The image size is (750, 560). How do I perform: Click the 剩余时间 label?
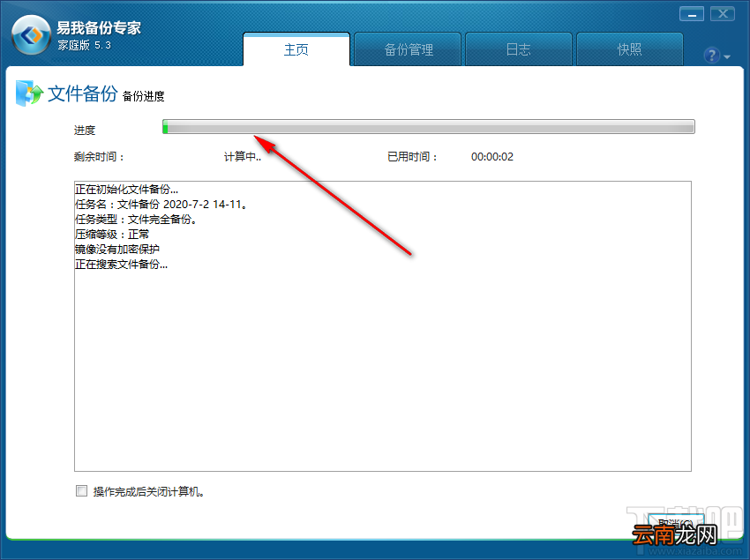pyautogui.click(x=99, y=157)
